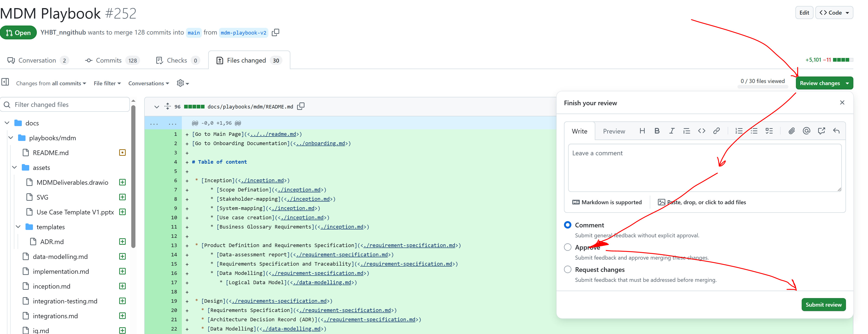The image size is (868, 334).
Task: Add a link in review comment
Action: point(716,131)
